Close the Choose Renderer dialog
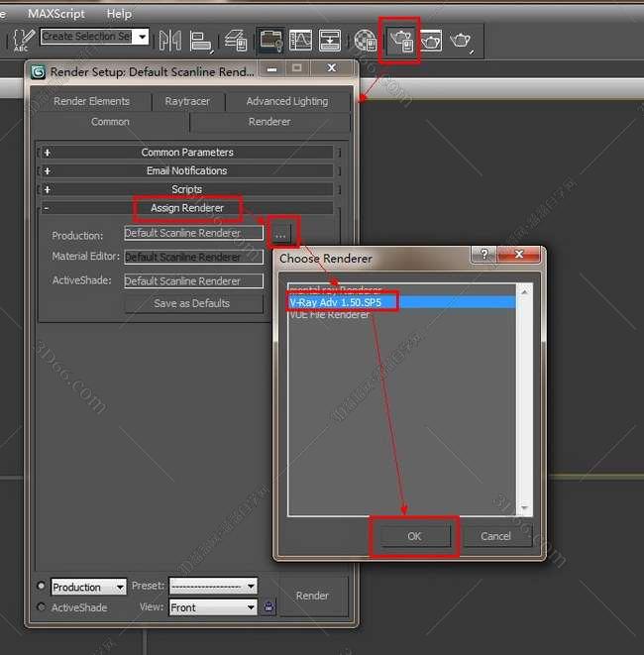The height and width of the screenshot is (655, 644). (519, 254)
